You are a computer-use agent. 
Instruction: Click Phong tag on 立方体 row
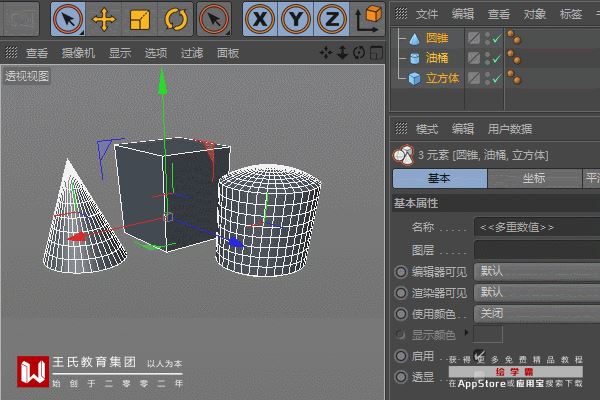(514, 77)
